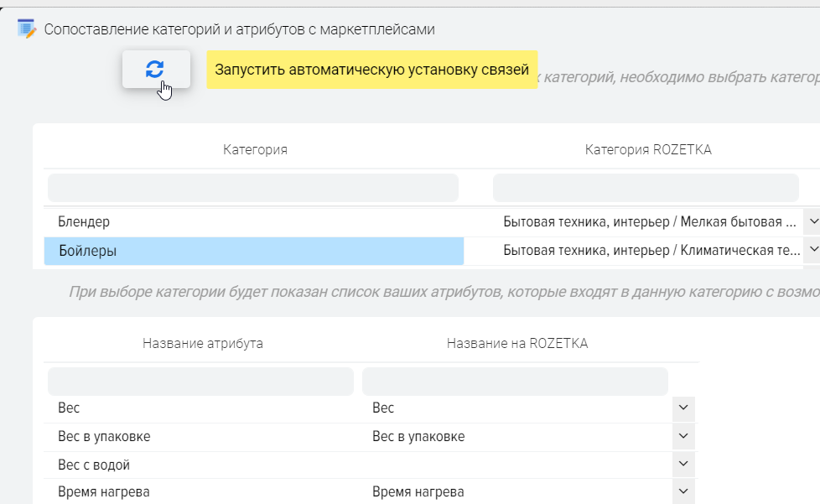Viewport: 820px width, 504px height.
Task: Sort by the Категория column header
Action: [x=255, y=149]
